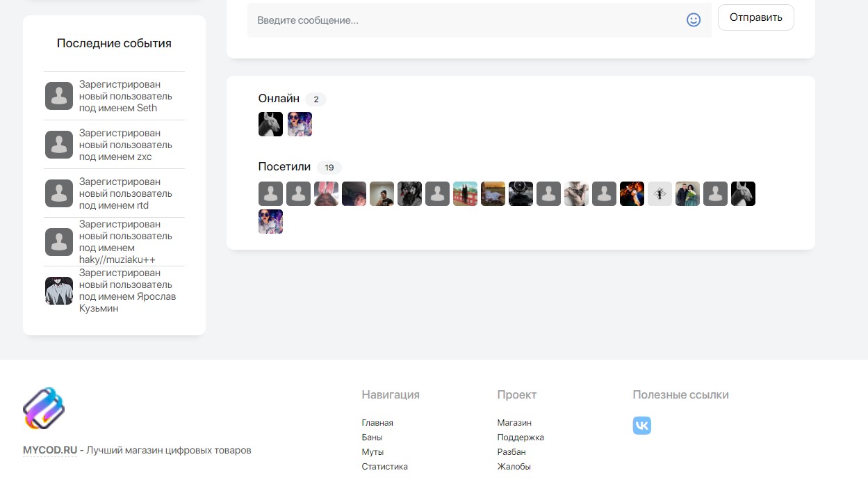Click the VK social network icon

[x=641, y=426]
